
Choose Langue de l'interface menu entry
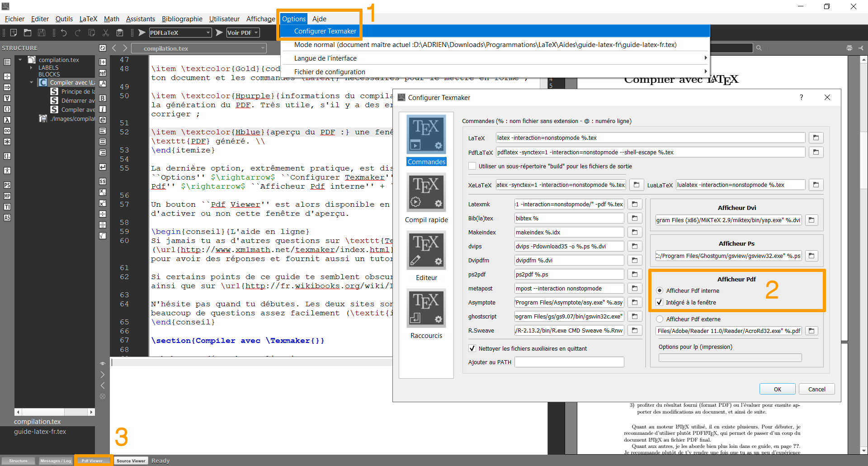(x=325, y=58)
